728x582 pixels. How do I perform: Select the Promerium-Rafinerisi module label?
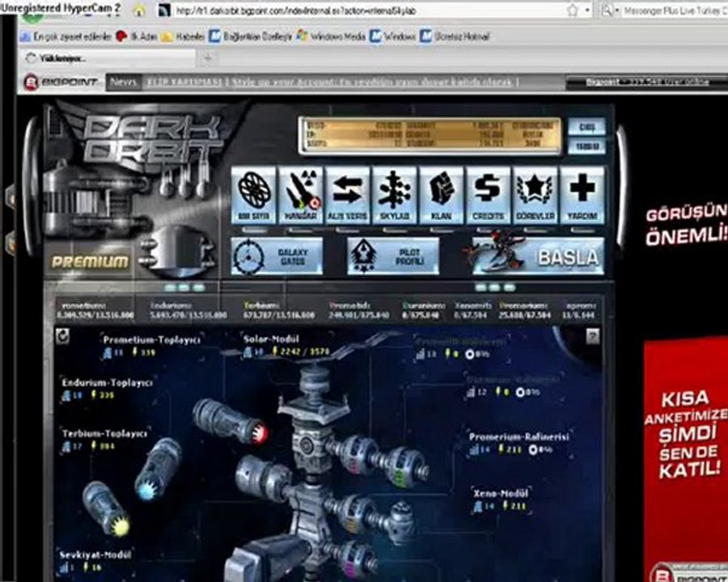518,436
